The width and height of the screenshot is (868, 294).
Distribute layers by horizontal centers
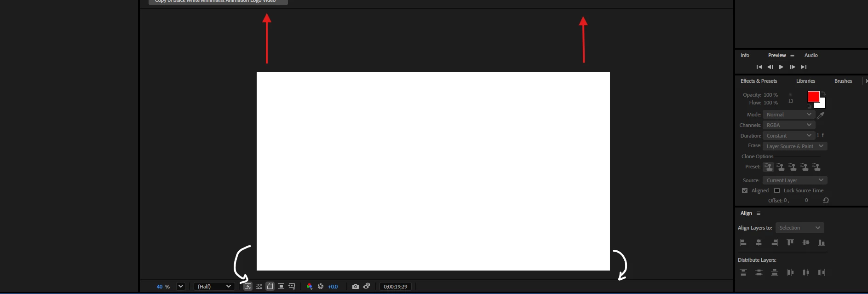click(x=806, y=272)
